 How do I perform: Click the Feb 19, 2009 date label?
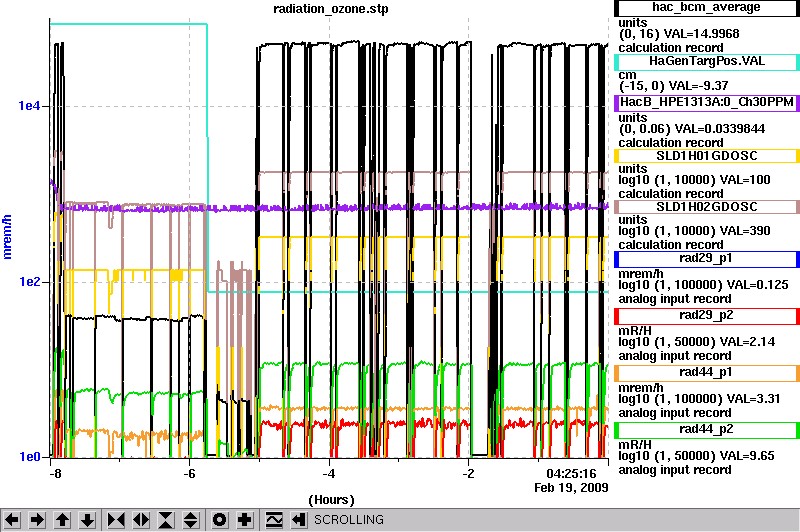(571, 488)
